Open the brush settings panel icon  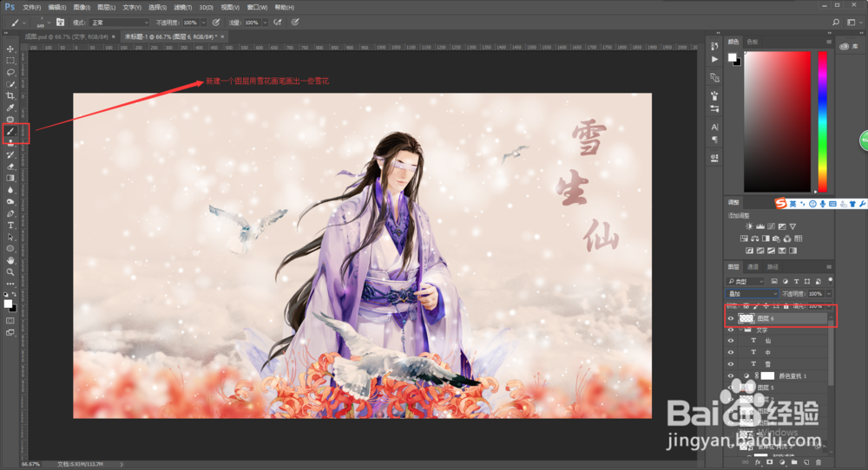click(x=61, y=23)
